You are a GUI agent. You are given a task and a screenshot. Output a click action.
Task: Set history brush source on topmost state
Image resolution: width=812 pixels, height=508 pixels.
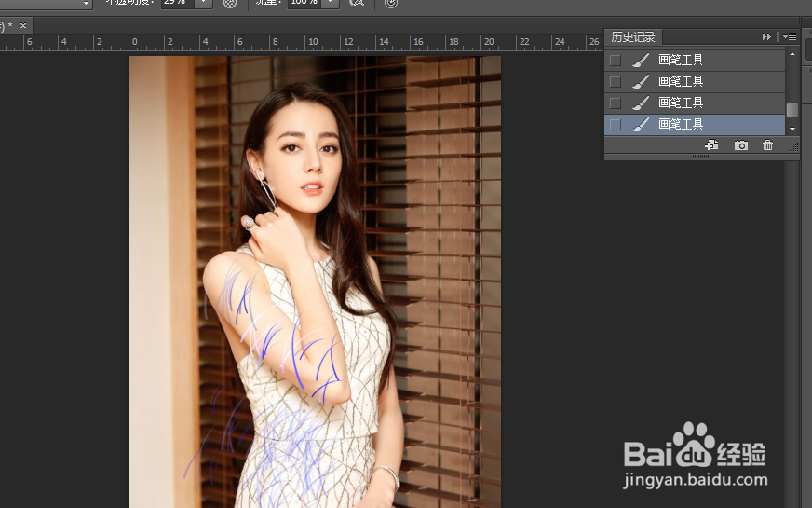point(616,61)
